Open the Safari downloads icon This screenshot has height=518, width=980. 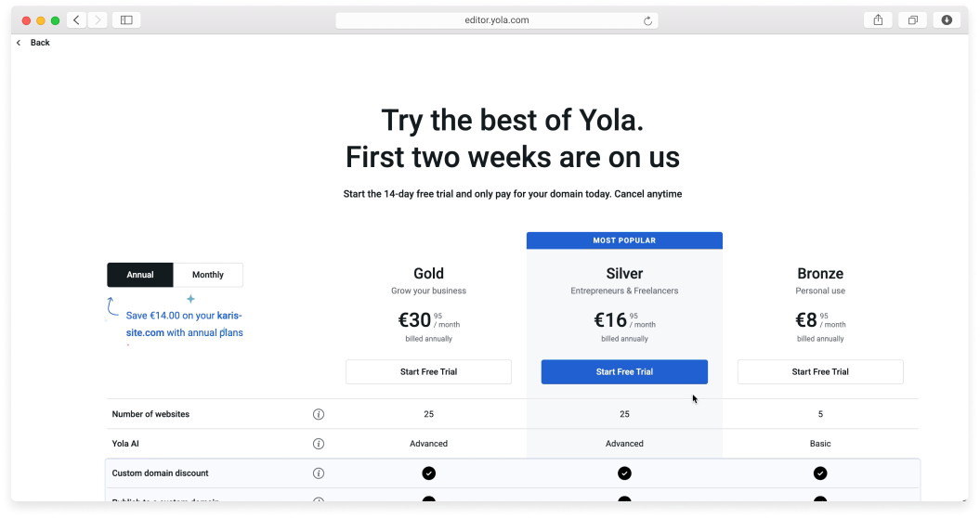coord(947,19)
